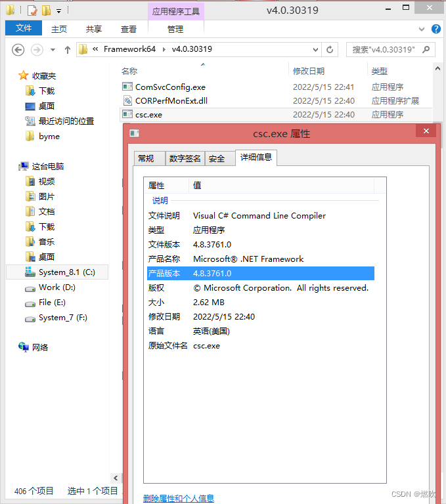446x504 pixels.
Task: Select 收藏夹 star in navigation pane
Action: (x=24, y=75)
